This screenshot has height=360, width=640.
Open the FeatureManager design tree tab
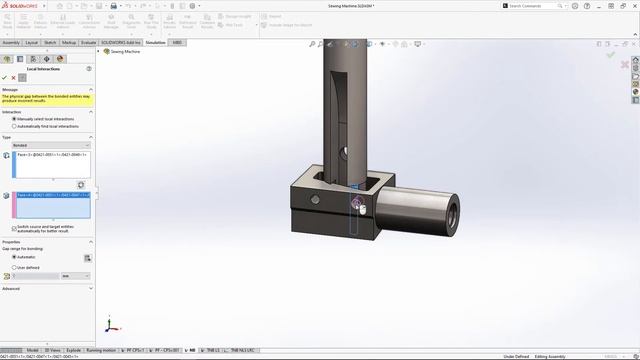[7, 59]
